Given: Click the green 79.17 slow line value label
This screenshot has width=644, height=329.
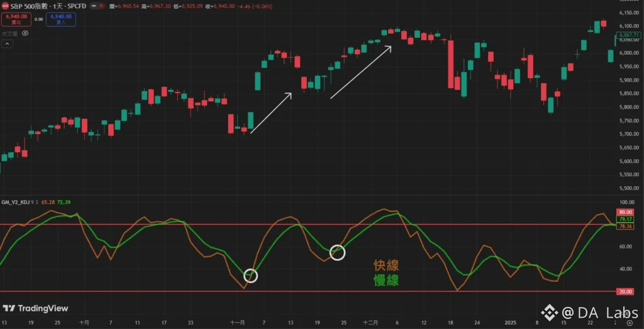Looking at the screenshot, I should click(x=625, y=220).
